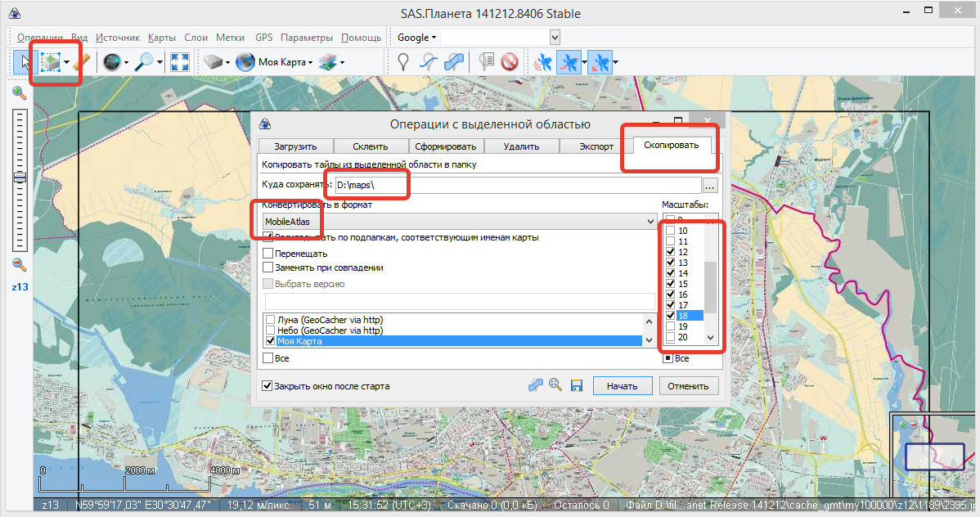Open the Метки menu
Screen dimensions: 980x517
tap(231, 38)
